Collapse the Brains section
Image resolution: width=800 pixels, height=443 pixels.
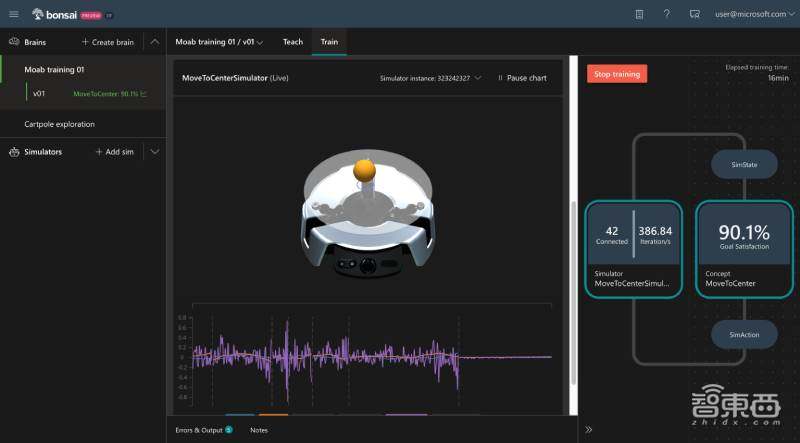point(154,42)
